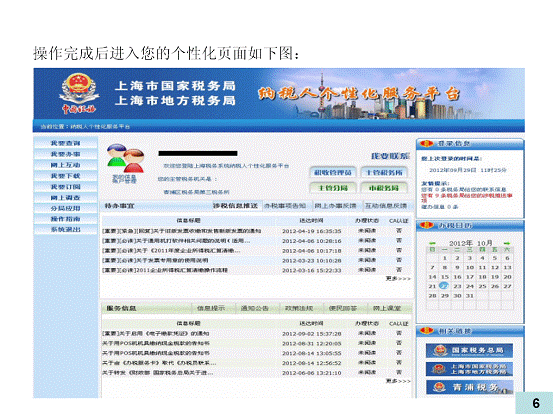The width and height of the screenshot is (553, 414).
Task: Click 更多>>> under the 服务信息 list
Action: (x=398, y=381)
